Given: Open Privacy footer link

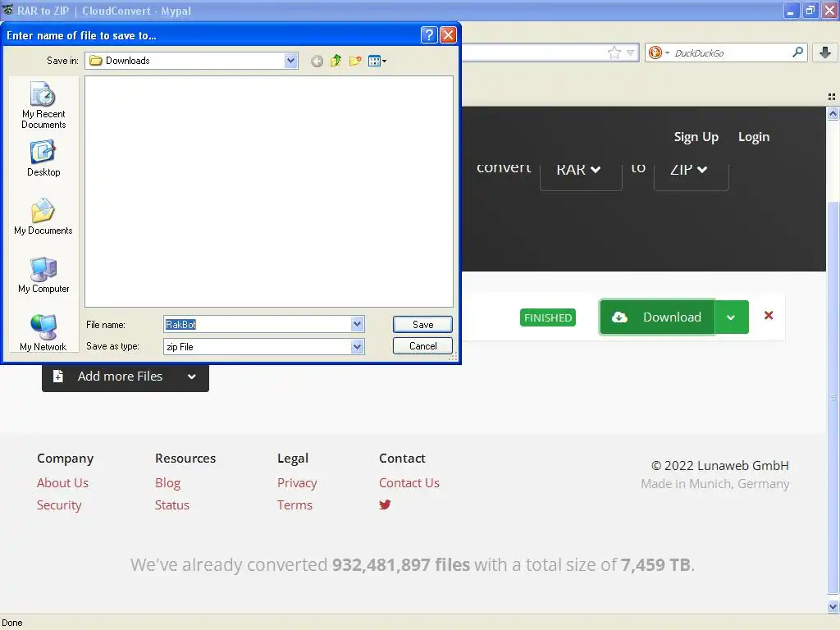Looking at the screenshot, I should coord(297,482).
